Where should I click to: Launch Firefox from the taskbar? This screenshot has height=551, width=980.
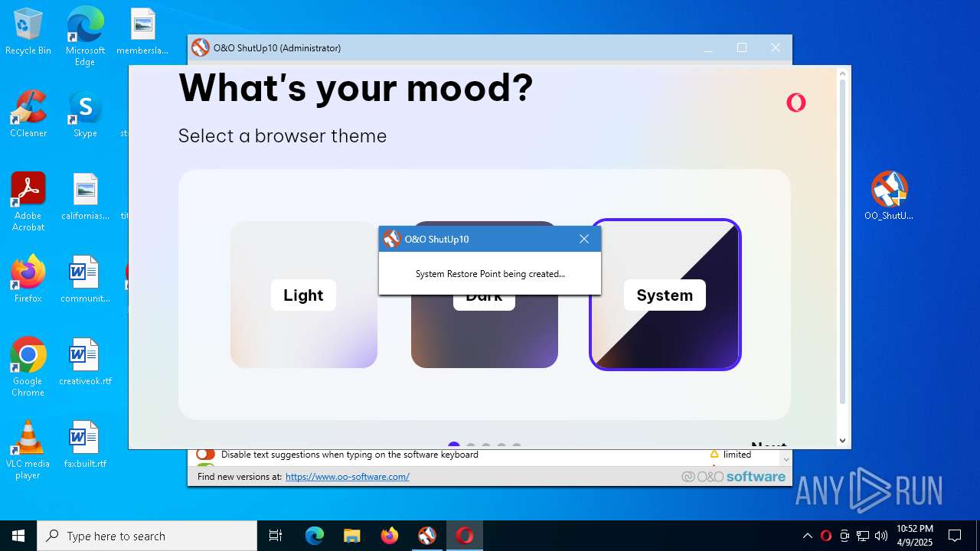coord(389,536)
